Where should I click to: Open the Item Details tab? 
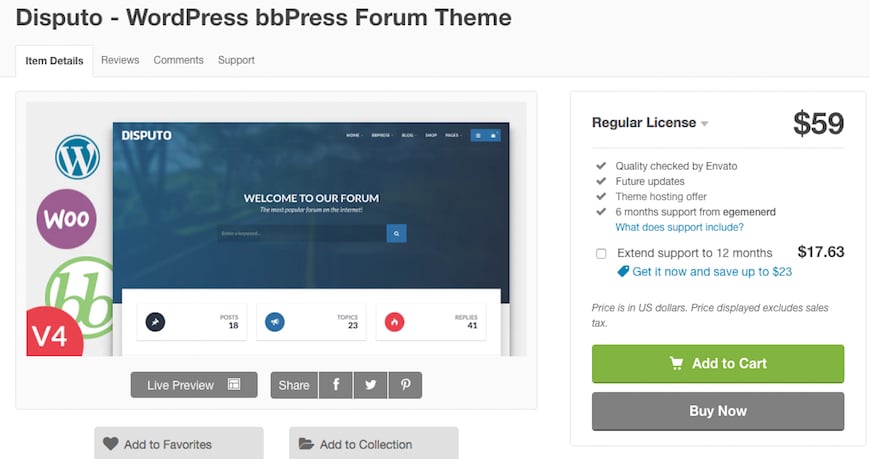click(54, 61)
